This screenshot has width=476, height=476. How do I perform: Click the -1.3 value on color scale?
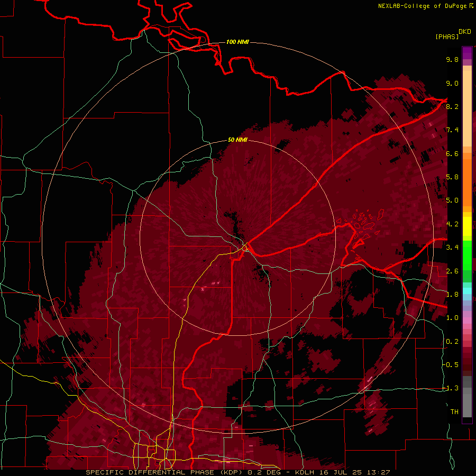click(x=451, y=388)
